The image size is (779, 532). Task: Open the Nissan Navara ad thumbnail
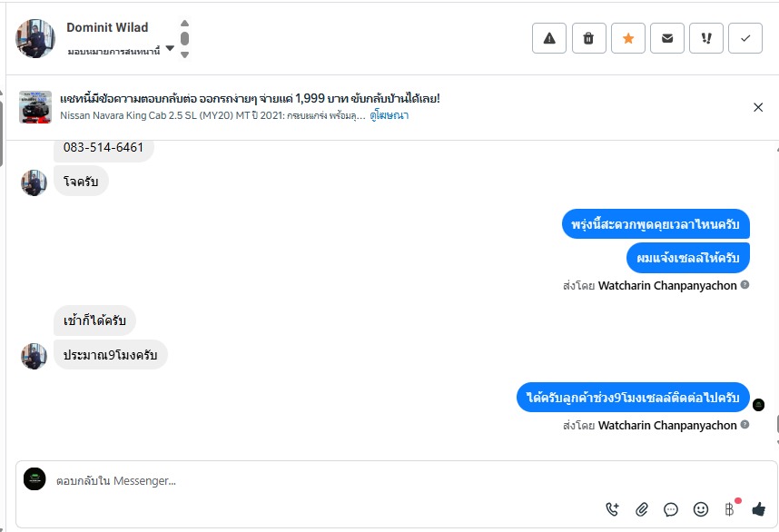pos(35,107)
